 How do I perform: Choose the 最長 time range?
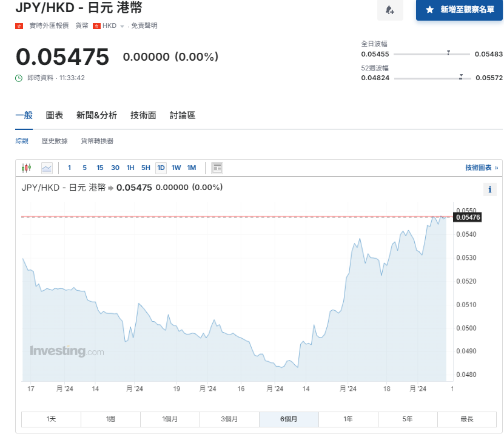(466, 420)
